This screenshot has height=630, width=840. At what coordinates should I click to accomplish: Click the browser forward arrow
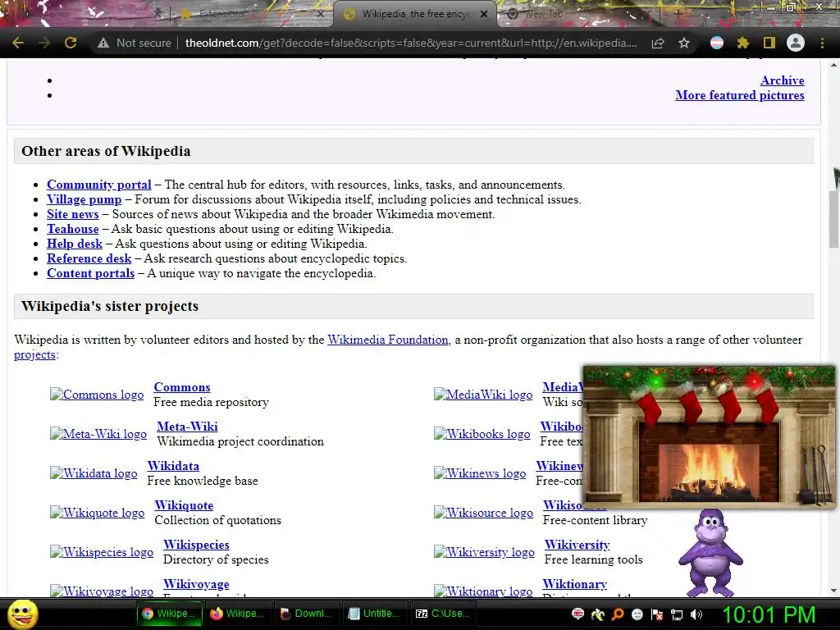(x=44, y=43)
